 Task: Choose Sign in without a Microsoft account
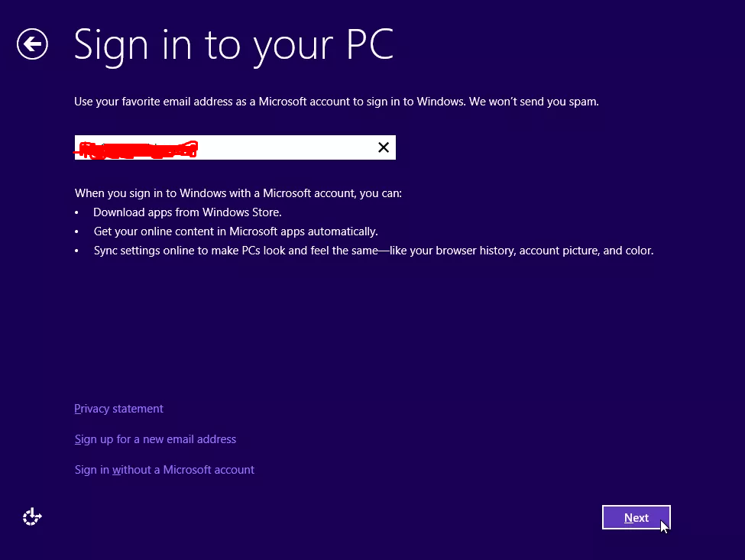click(x=164, y=469)
